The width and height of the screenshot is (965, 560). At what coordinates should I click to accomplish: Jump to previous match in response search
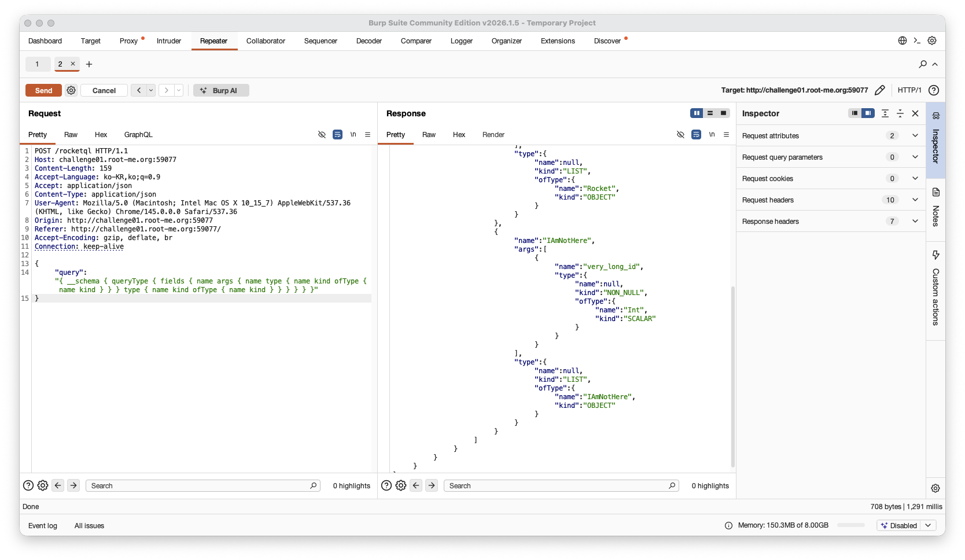[x=416, y=485]
